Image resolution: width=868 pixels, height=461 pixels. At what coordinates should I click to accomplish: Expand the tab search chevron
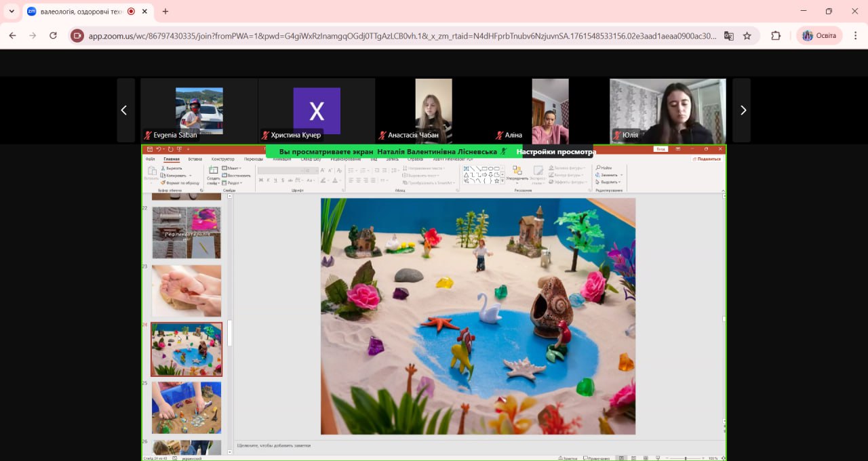click(x=12, y=12)
